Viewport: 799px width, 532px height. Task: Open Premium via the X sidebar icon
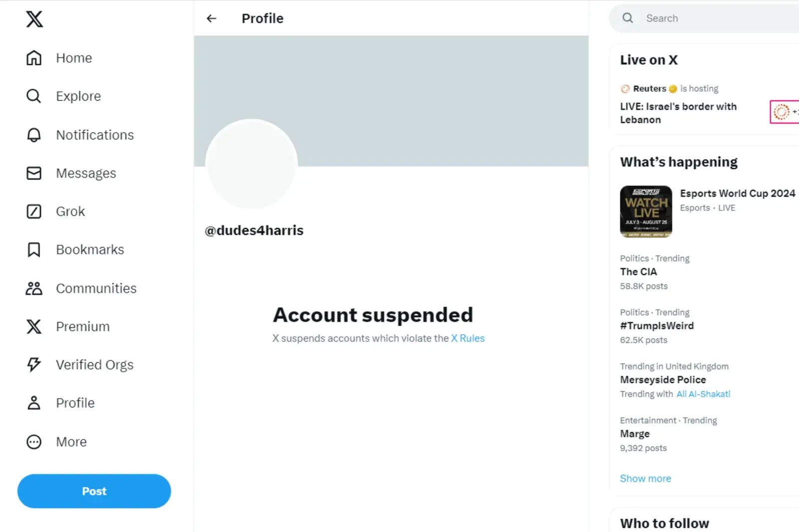[33, 326]
